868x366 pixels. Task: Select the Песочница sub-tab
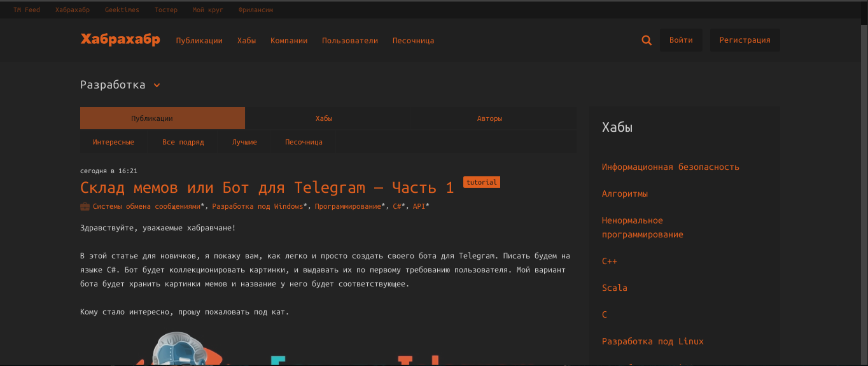point(304,142)
